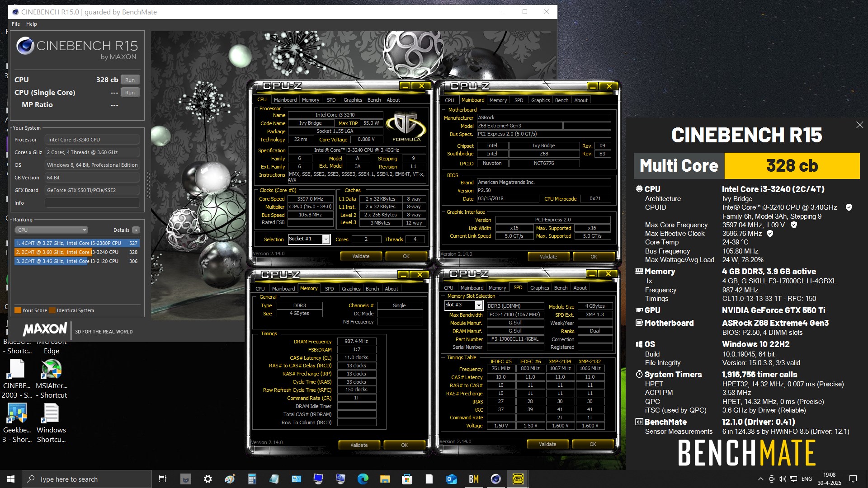Image resolution: width=868 pixels, height=488 pixels.
Task: Click the shield icon beside Max Core Frequency
Action: [x=794, y=225]
